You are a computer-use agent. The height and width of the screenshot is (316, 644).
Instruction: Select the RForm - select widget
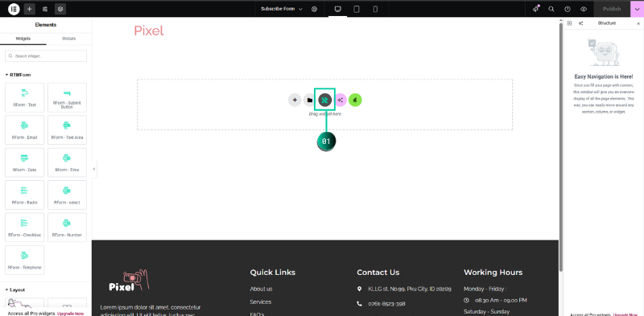point(67,195)
